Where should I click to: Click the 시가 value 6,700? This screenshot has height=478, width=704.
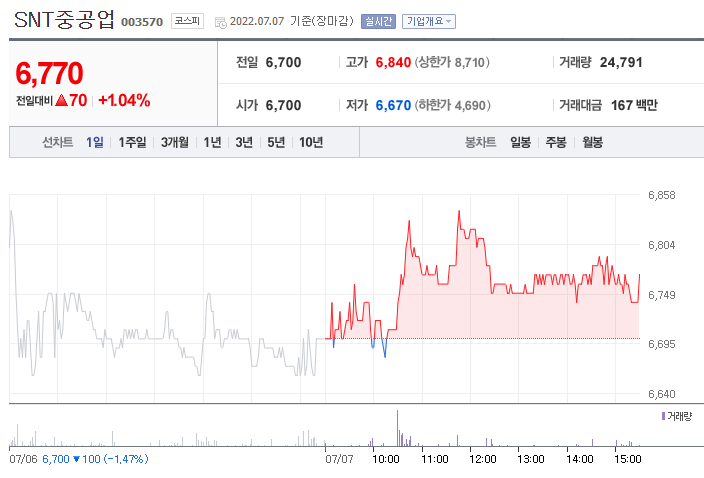click(x=283, y=105)
